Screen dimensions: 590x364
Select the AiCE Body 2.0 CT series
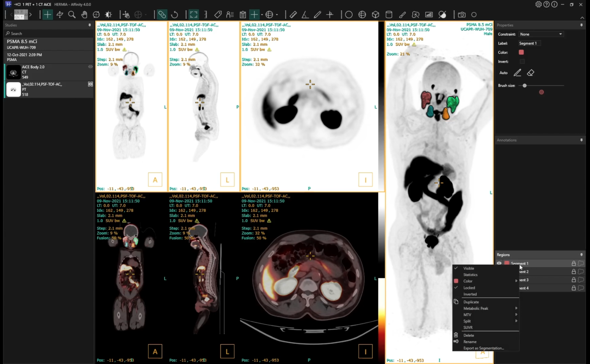point(48,72)
